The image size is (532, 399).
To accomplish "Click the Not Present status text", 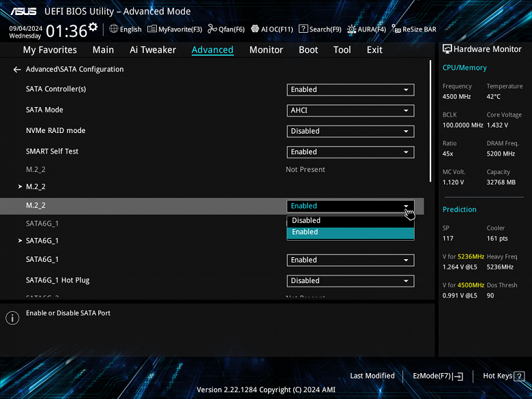I will pos(306,169).
